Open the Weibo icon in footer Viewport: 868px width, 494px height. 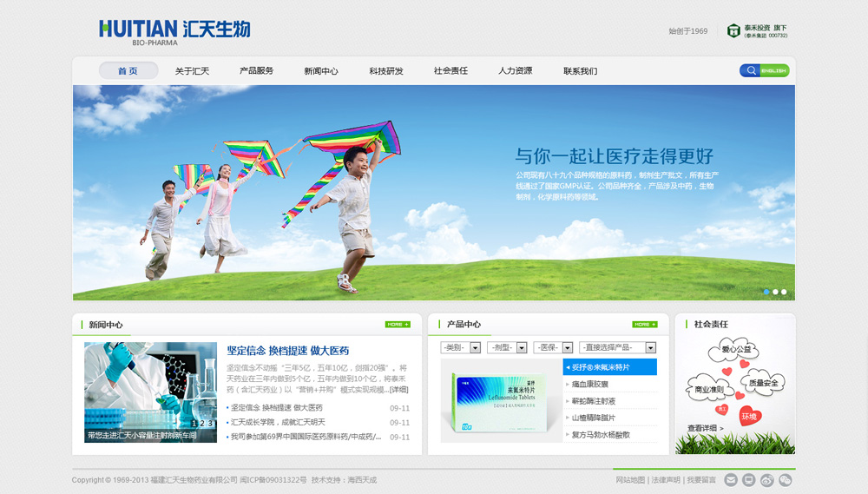coord(766,480)
